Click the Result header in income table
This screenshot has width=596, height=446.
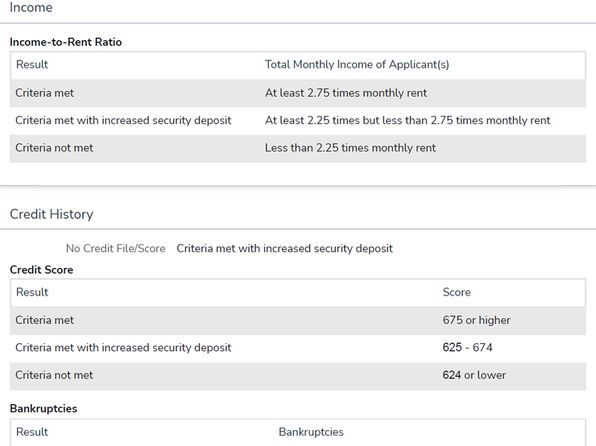(x=32, y=64)
